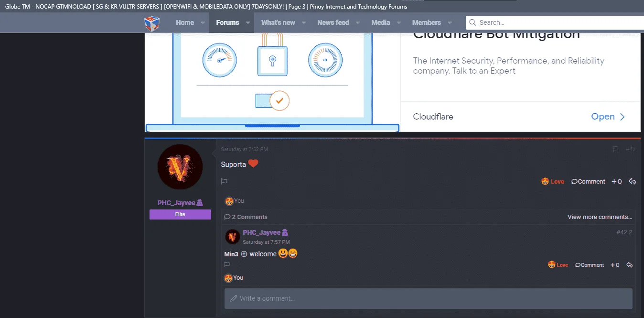Expand the News feed dropdown arrow
The width and height of the screenshot is (644, 318).
(x=358, y=22)
